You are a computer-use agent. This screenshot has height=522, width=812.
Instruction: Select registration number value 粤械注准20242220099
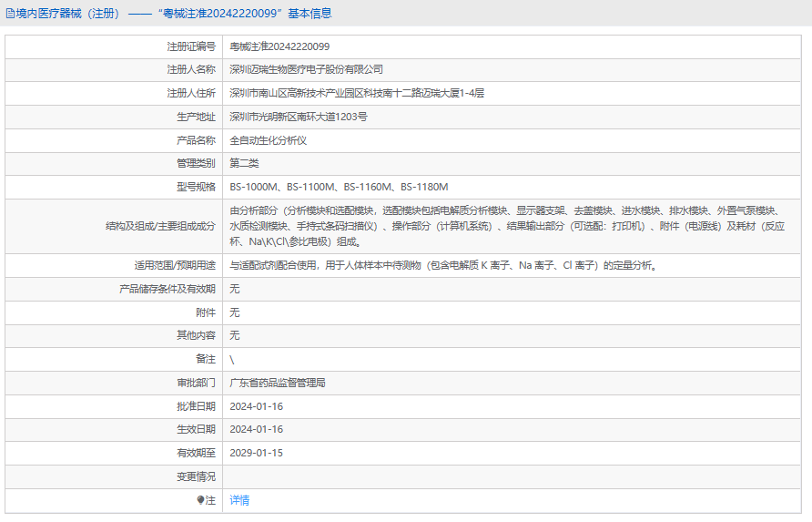279,46
